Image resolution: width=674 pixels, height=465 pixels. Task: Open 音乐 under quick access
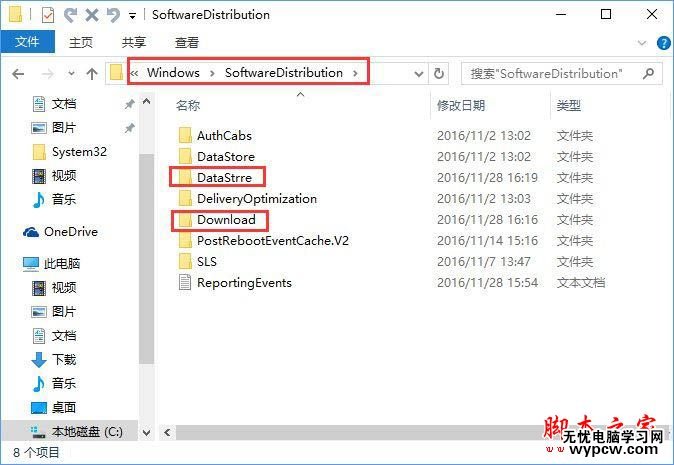click(64, 199)
